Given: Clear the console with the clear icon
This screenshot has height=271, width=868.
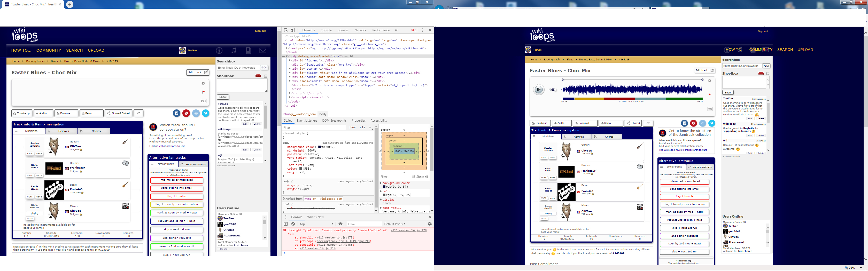Looking at the screenshot, I should (x=293, y=224).
